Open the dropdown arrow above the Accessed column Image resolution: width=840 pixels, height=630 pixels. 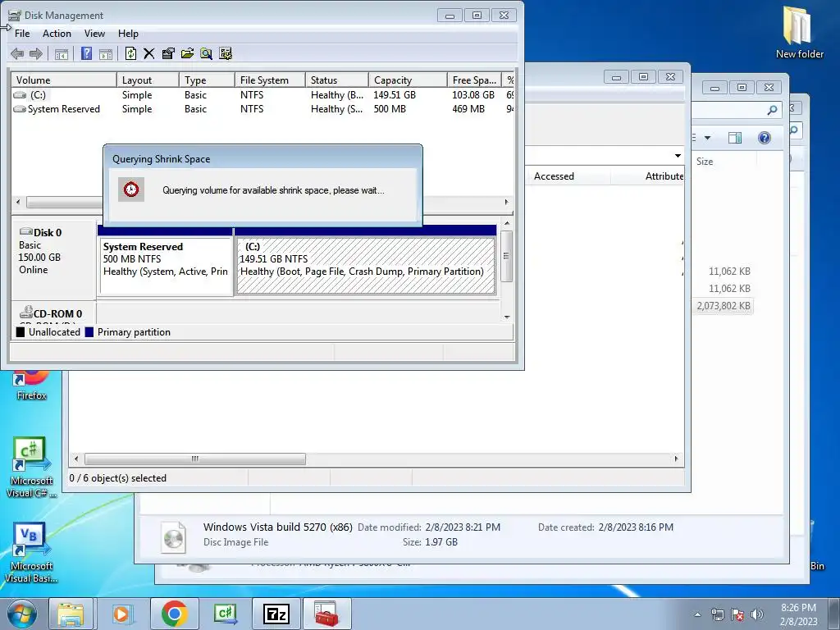678,156
